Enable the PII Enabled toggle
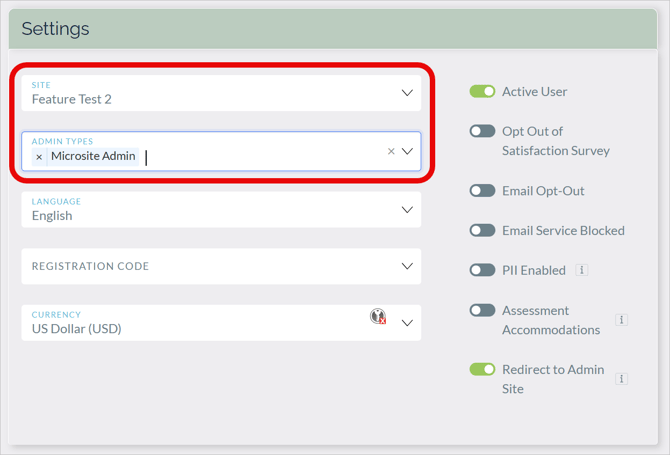The image size is (670, 455). coord(482,270)
